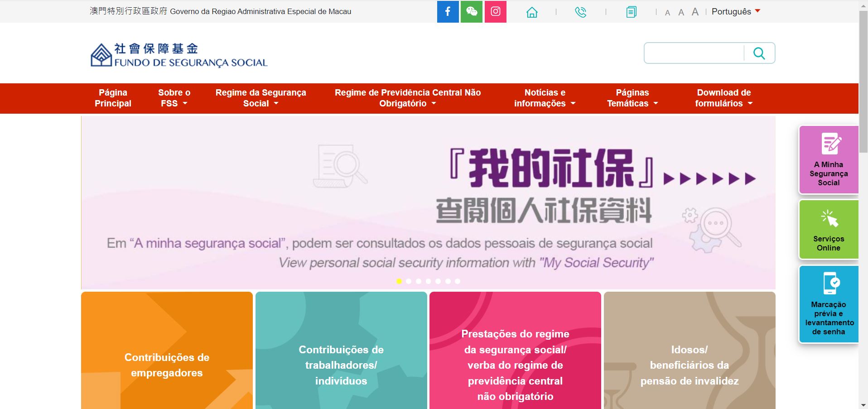Open the Serviços Online side shortcut

click(x=828, y=230)
